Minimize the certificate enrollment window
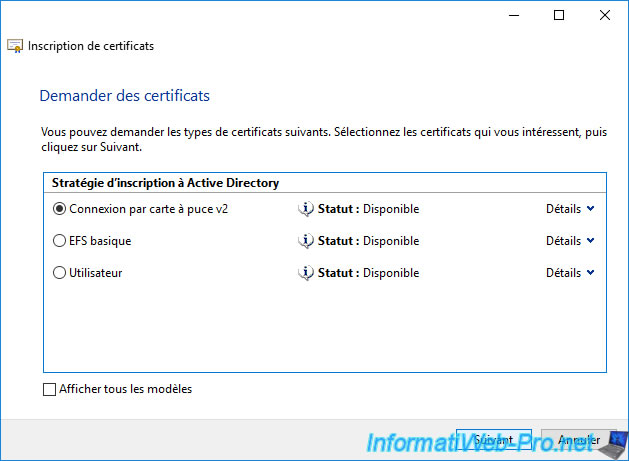 pos(514,15)
